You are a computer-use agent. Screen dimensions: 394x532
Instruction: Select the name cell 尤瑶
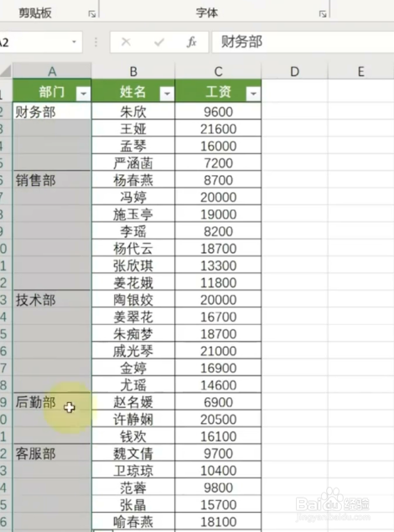point(133,385)
